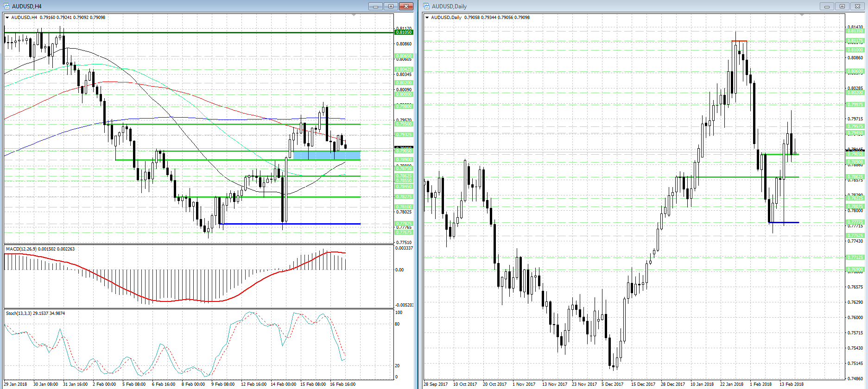
Task: Click the 14 Feb 00:00 date label
Action: 283,384
